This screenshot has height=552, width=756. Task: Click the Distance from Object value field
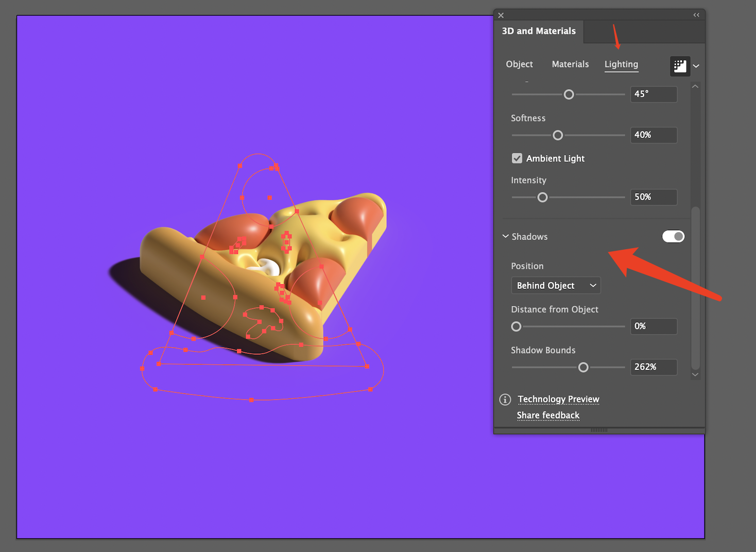[x=654, y=326]
